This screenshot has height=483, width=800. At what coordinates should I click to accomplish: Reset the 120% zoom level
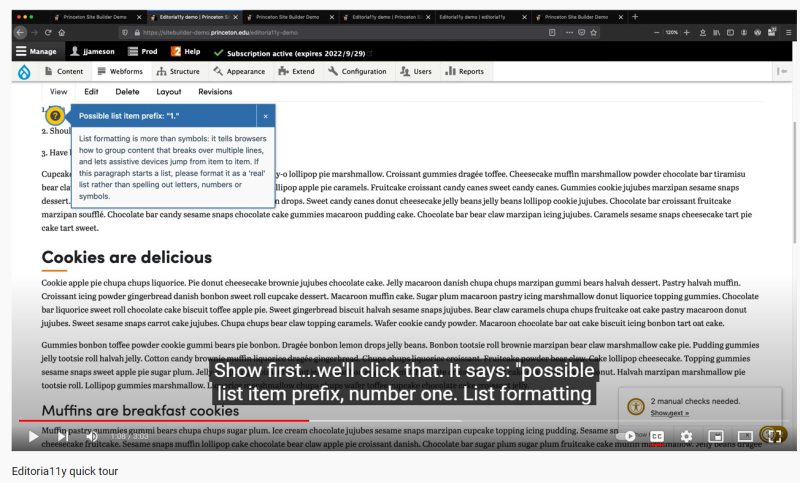tap(671, 33)
